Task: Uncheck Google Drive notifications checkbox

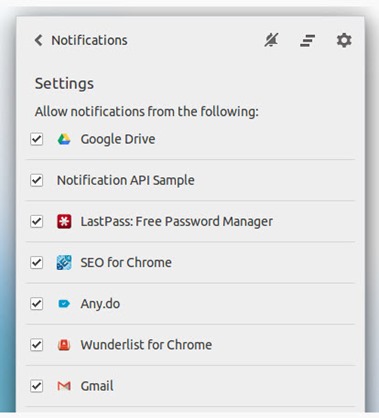Action: (x=37, y=139)
